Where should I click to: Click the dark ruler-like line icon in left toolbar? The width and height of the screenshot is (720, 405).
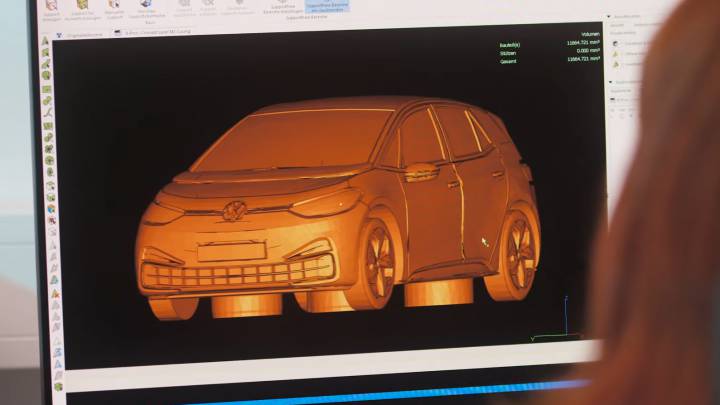pos(48,112)
